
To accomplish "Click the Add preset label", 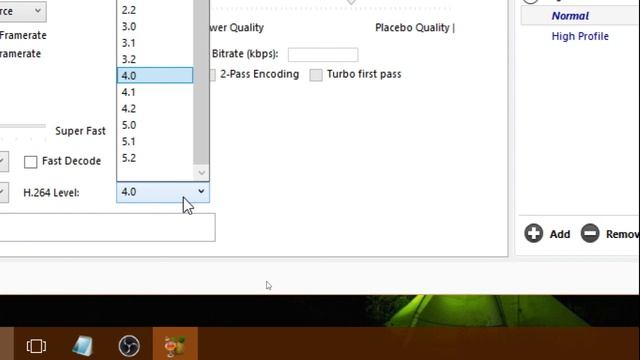I will point(560,234).
